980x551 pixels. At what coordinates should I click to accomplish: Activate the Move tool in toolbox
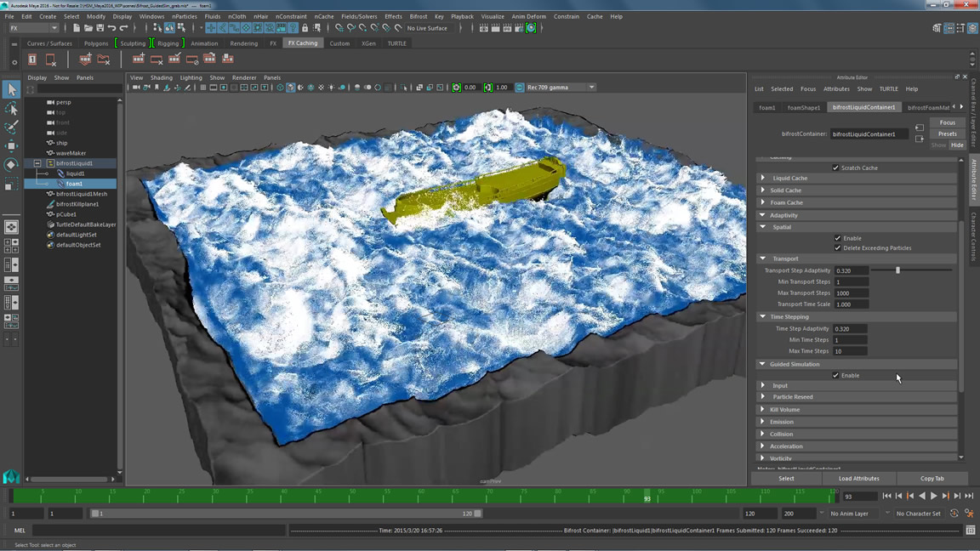tap(11, 146)
